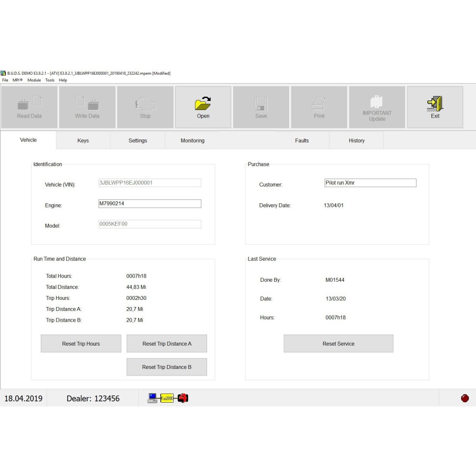Click the Engine number input field

[150, 204]
